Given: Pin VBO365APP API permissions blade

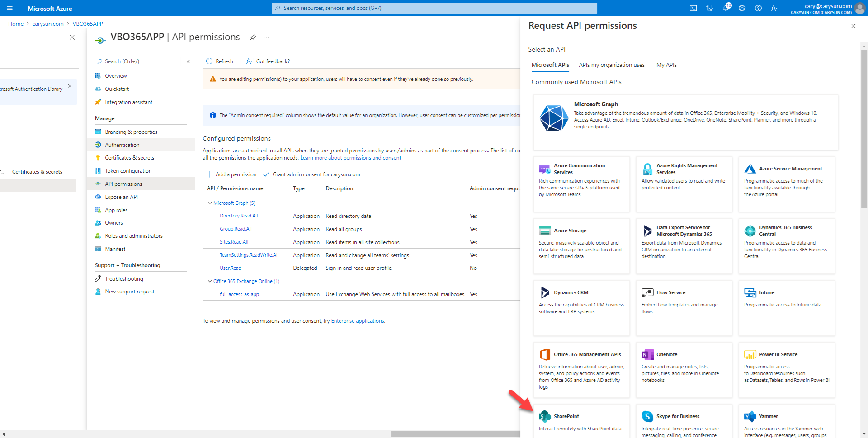Looking at the screenshot, I should click(x=253, y=38).
